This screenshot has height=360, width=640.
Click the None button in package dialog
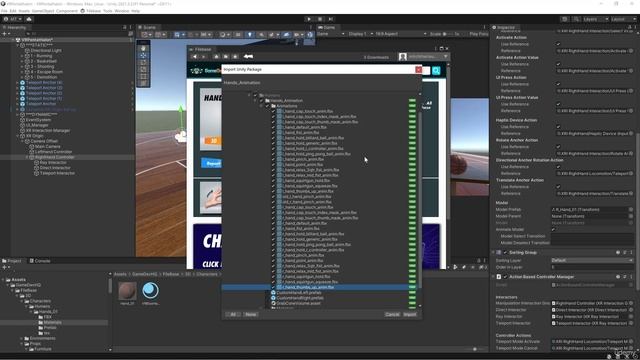251,315
